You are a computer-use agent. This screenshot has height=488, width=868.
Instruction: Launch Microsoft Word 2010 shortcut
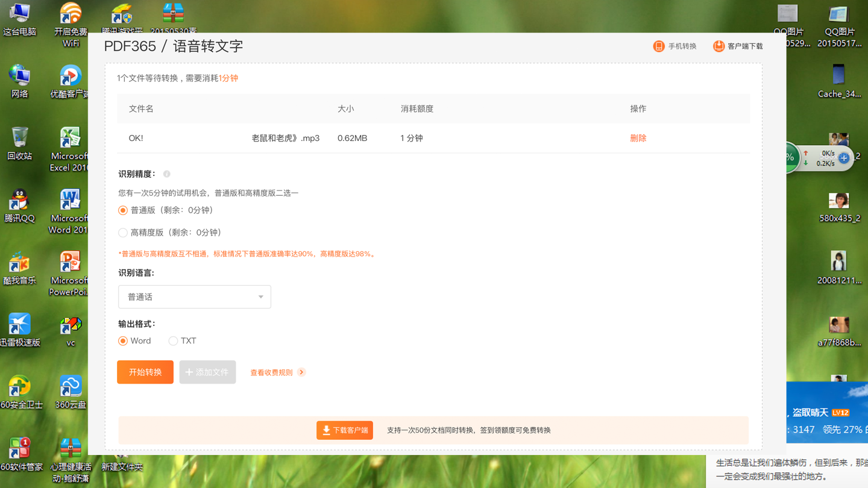[x=69, y=211]
